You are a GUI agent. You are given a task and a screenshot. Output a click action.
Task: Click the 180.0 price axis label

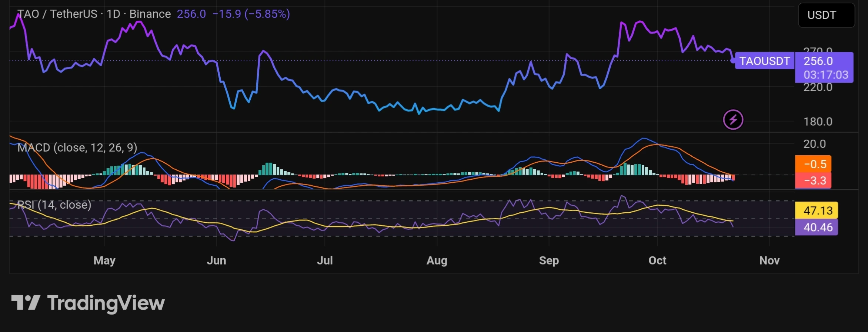click(x=818, y=122)
